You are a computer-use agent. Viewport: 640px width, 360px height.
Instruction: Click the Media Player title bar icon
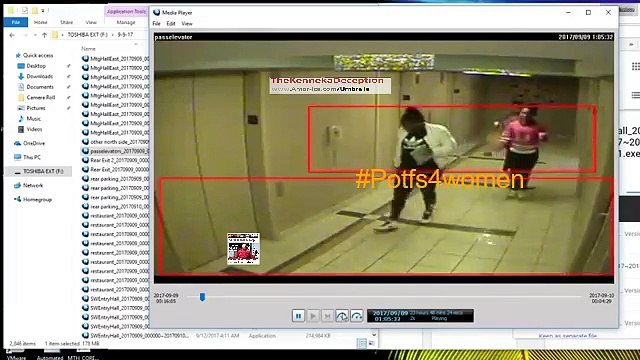(156, 13)
